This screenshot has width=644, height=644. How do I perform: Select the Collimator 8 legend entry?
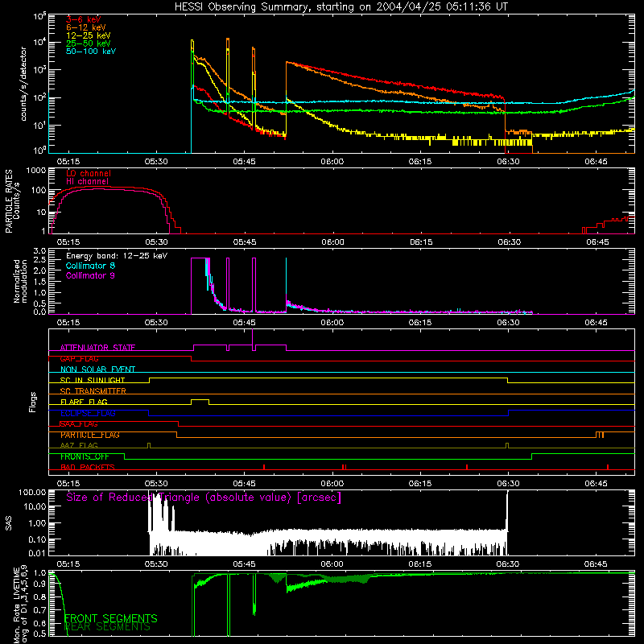coord(90,266)
